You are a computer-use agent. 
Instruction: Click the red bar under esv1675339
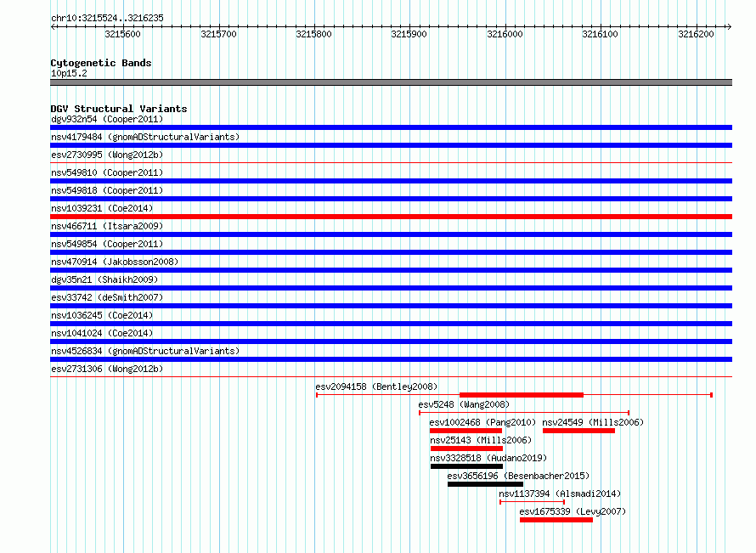pos(556,520)
